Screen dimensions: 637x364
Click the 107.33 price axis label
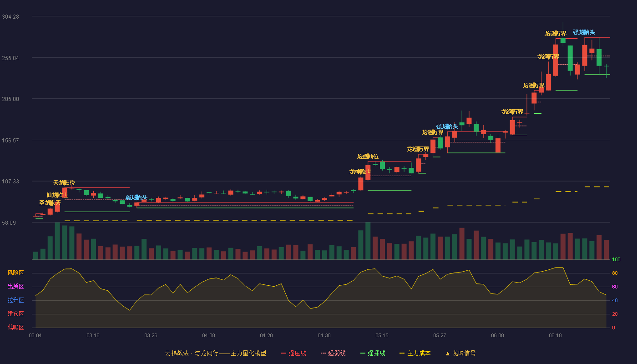click(x=10, y=182)
